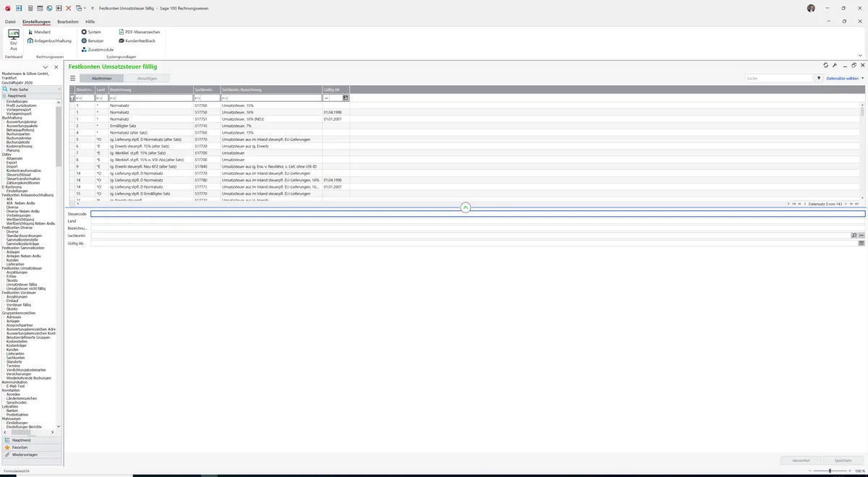The image size is (868, 477).
Task: Click the Hinzufügen button
Action: (148, 78)
